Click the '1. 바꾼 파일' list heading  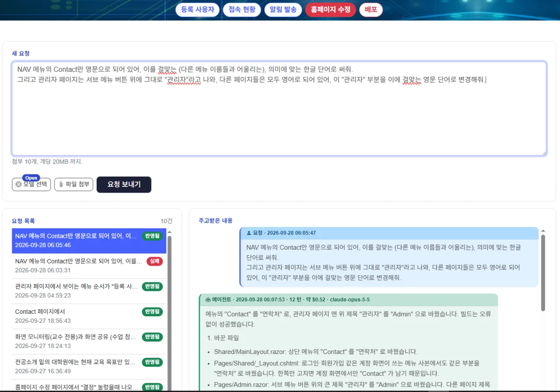(222, 338)
